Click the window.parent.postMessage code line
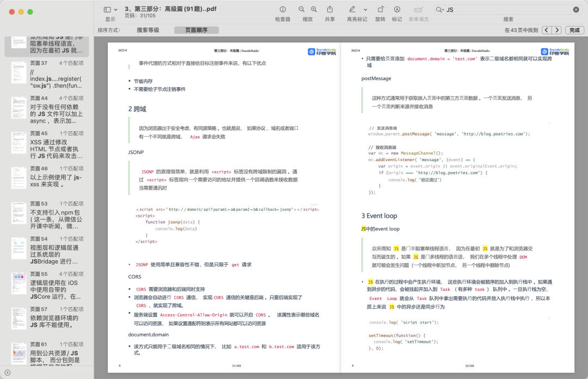Screen dimensions: 588x379 (x=449, y=134)
